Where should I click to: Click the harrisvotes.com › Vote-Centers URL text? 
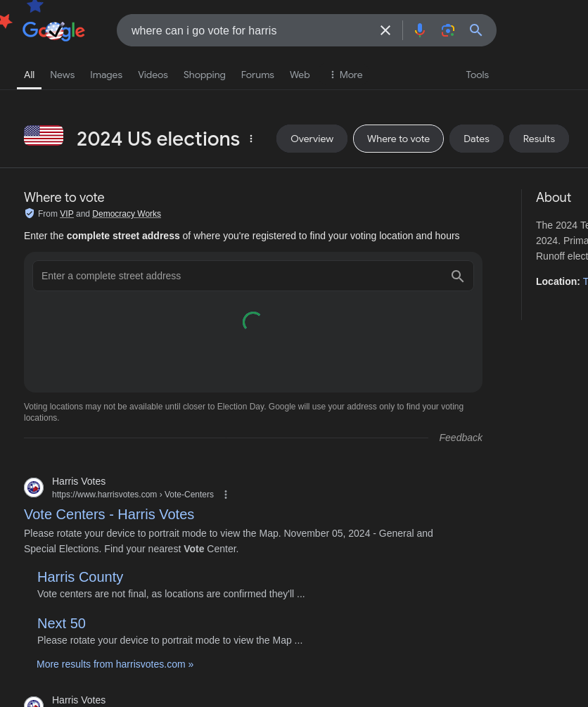pos(133,495)
